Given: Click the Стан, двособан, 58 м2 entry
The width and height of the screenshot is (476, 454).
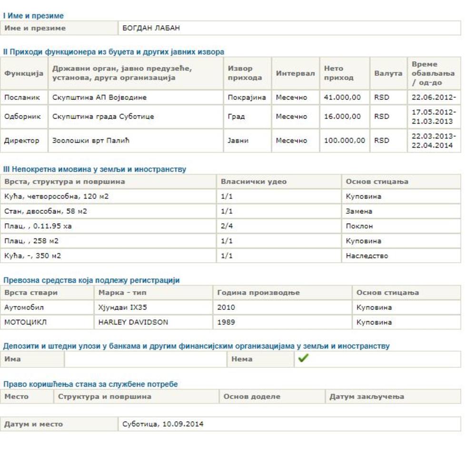Looking at the screenshot, I should [x=46, y=211].
